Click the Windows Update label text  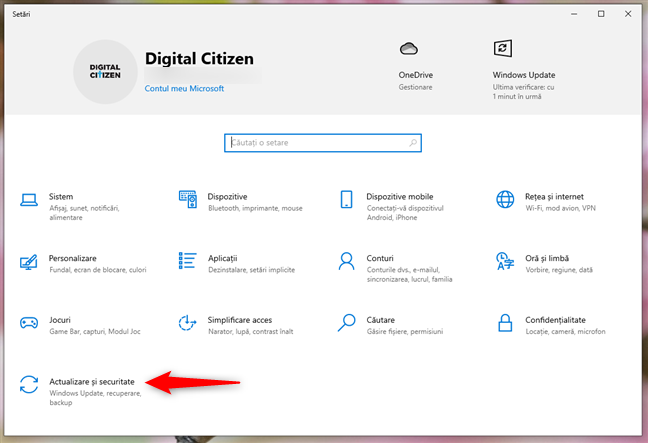(524, 75)
